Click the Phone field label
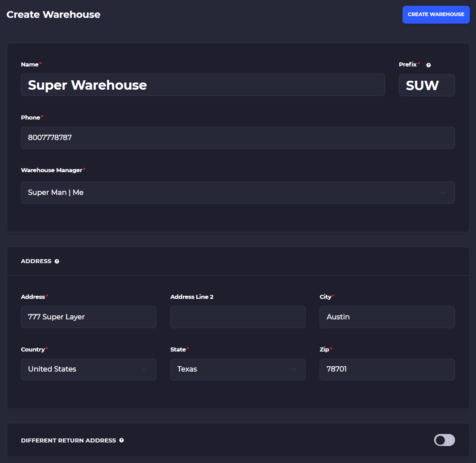The height and width of the screenshot is (463, 476). pos(31,118)
